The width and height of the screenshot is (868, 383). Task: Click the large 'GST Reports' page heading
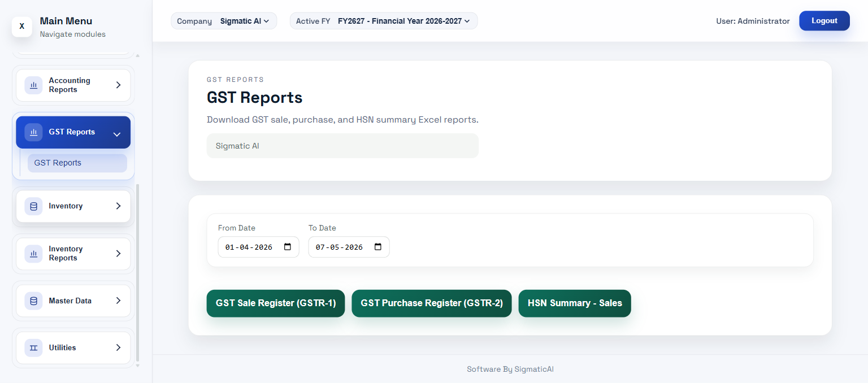[255, 97]
